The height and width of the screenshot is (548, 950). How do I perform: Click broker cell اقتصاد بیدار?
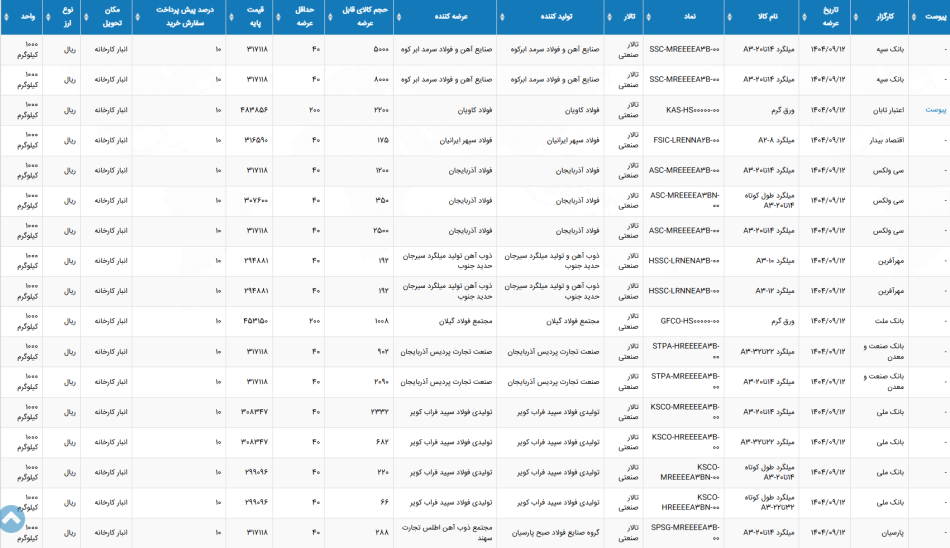880,141
